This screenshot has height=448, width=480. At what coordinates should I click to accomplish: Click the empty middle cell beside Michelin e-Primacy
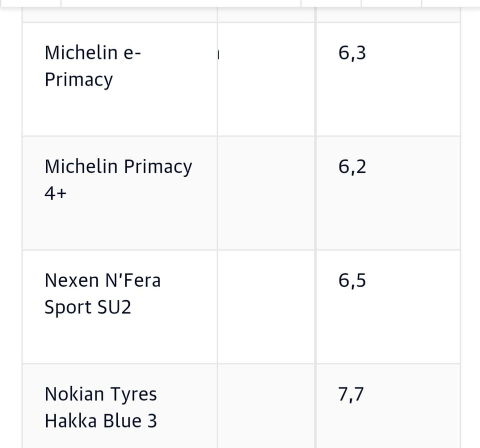coord(266,78)
